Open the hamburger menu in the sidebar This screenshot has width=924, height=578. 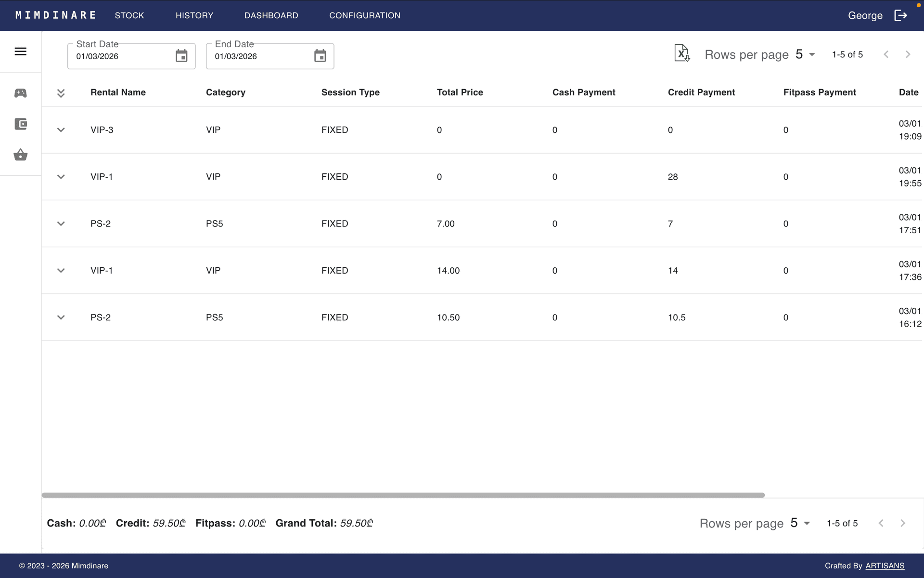[x=20, y=52]
